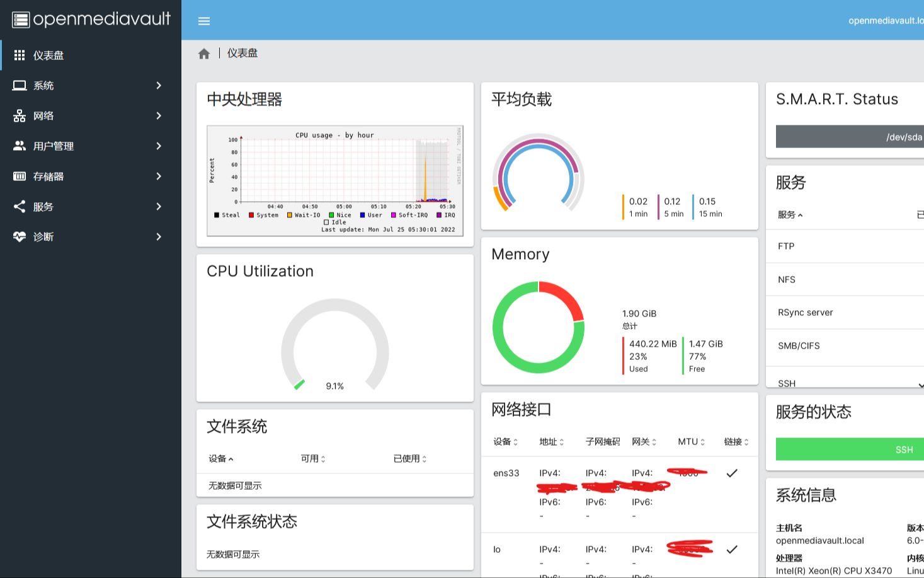
Task: Click the Services share icon in the sidebar
Action: [20, 206]
